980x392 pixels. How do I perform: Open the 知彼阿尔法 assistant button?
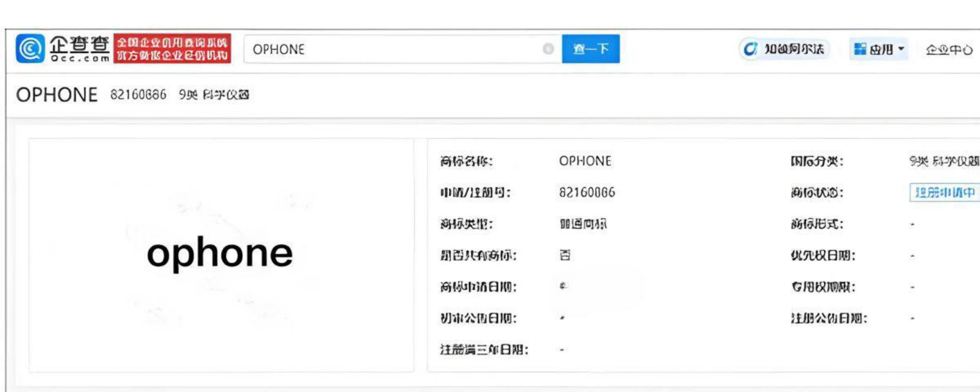click(784, 49)
